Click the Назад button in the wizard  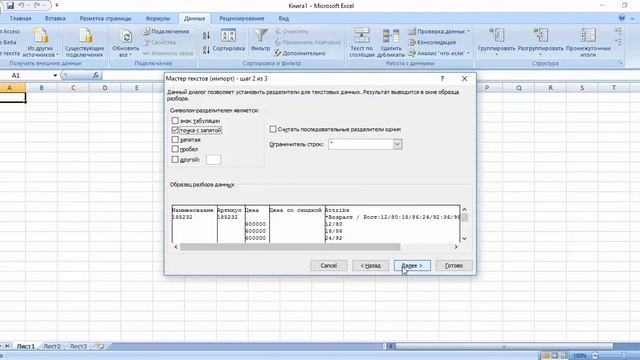(371, 266)
